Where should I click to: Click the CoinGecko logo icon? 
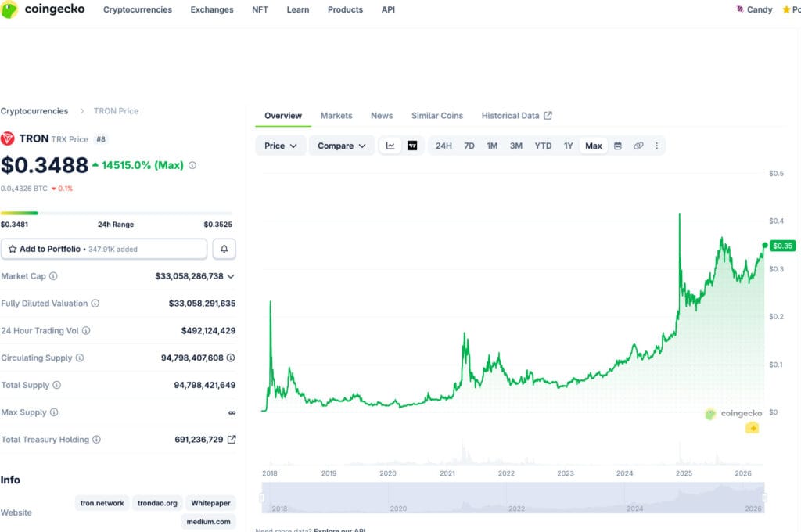(x=9, y=9)
